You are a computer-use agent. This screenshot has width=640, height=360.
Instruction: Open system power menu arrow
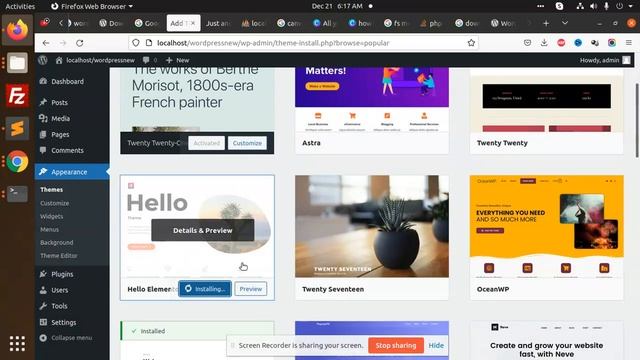point(631,6)
